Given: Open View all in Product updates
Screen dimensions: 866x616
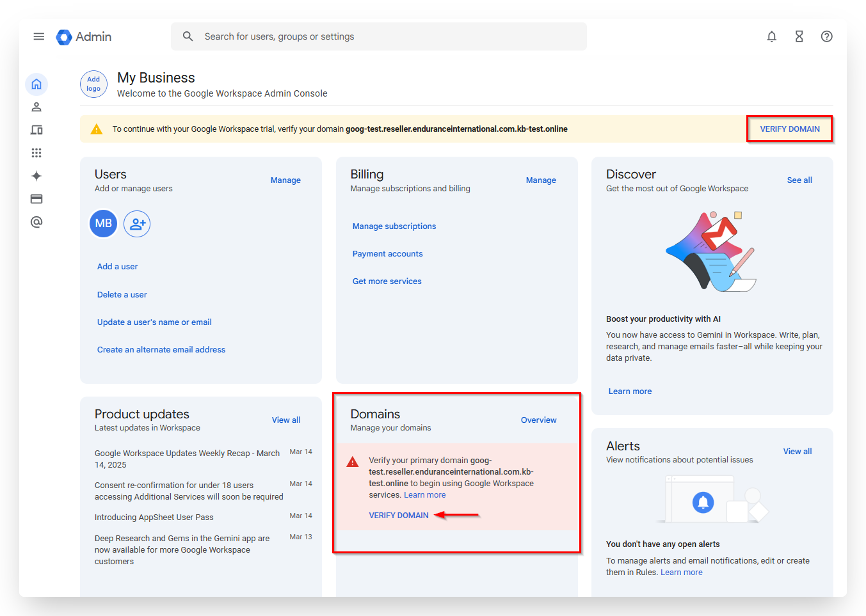Looking at the screenshot, I should [286, 420].
